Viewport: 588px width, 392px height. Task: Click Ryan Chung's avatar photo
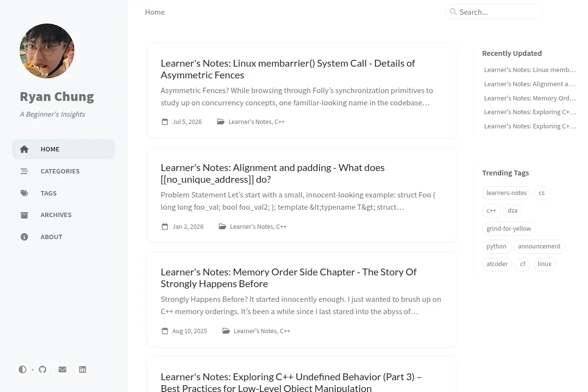pos(47,51)
